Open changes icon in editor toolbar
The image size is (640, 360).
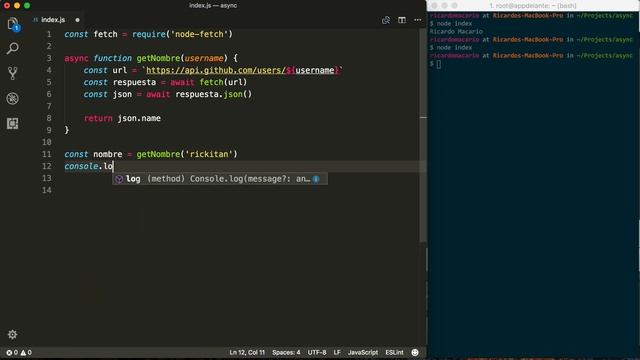coord(386,20)
